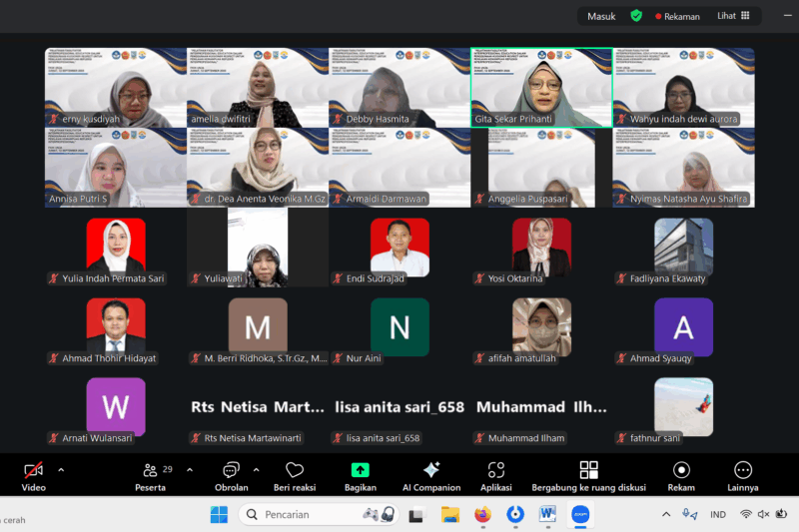This screenshot has width=799, height=532.
Task: Select Nyimas Natasha Ayu Shafira tile
Action: [x=684, y=168]
